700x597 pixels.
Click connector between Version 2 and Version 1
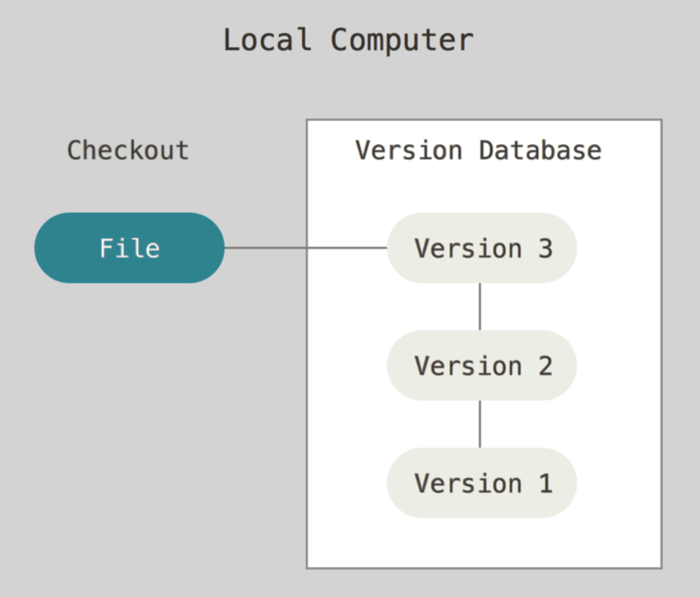[x=480, y=424]
